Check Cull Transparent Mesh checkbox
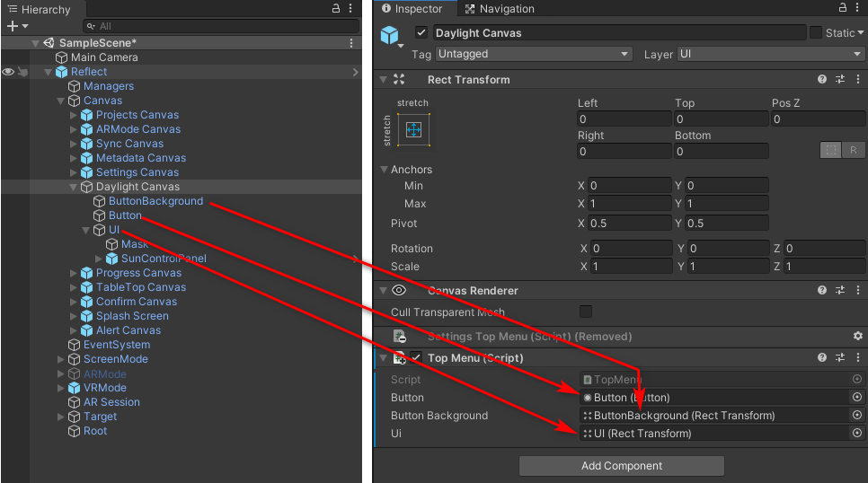The width and height of the screenshot is (868, 483). pyautogui.click(x=586, y=312)
